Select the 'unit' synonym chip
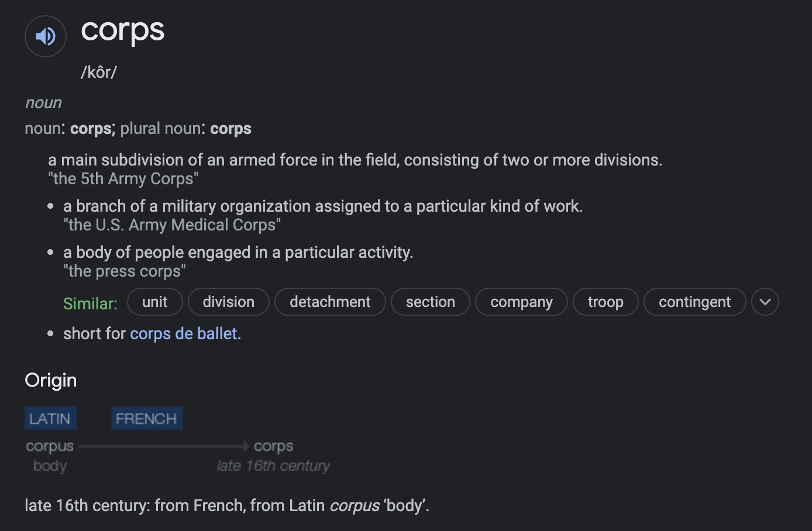Viewport: 812px width, 531px height. point(154,302)
